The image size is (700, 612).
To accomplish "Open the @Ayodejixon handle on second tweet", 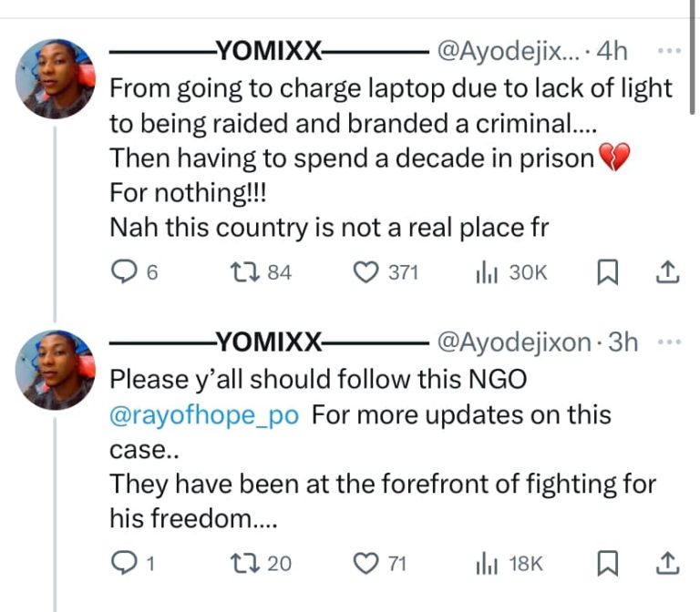I will pyautogui.click(x=514, y=342).
